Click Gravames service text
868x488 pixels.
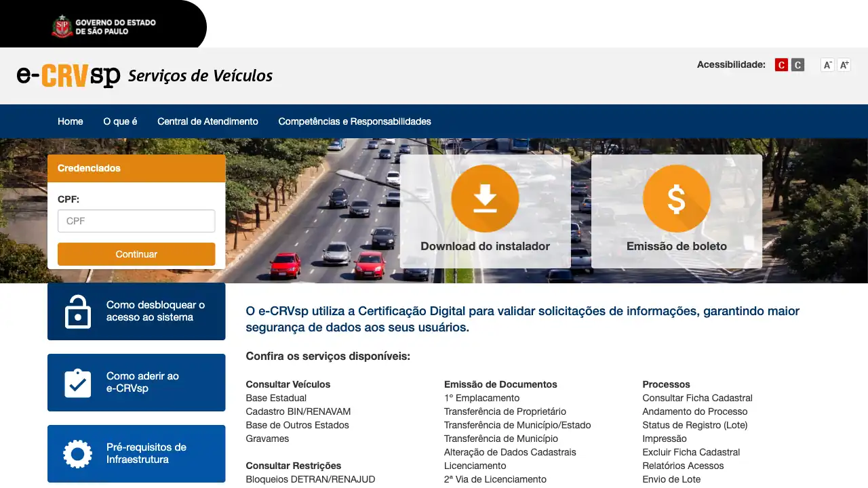tap(267, 439)
